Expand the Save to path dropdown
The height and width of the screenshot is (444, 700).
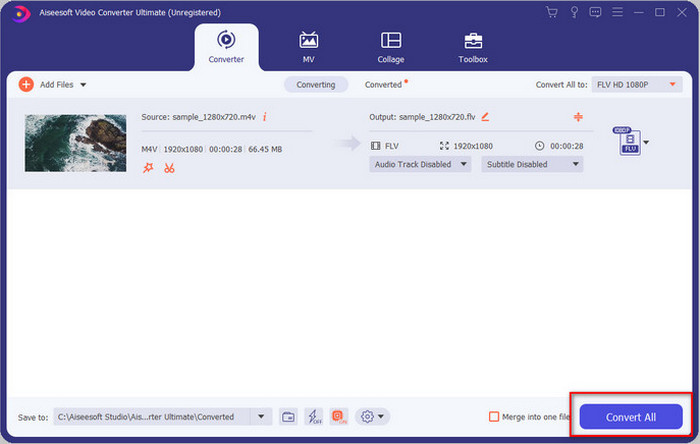point(261,417)
